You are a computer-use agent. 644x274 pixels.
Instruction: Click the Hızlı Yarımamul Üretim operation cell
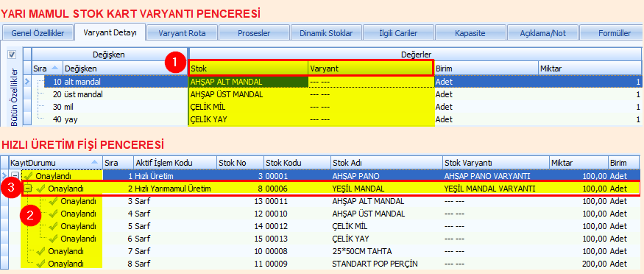(x=175, y=189)
